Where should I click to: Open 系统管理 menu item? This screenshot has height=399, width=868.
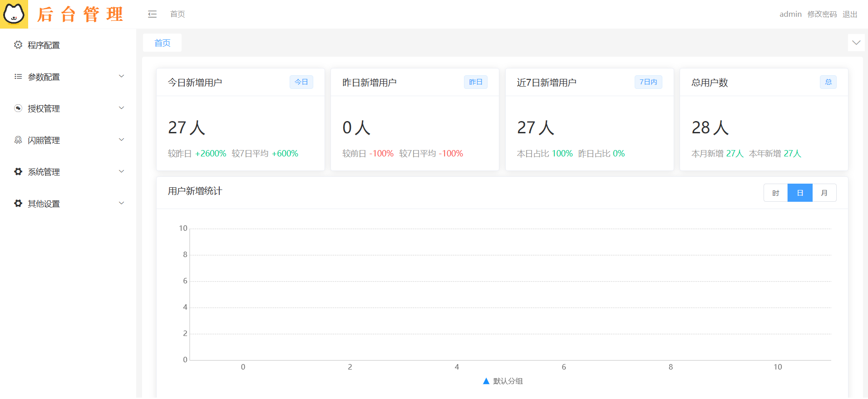[x=68, y=172]
